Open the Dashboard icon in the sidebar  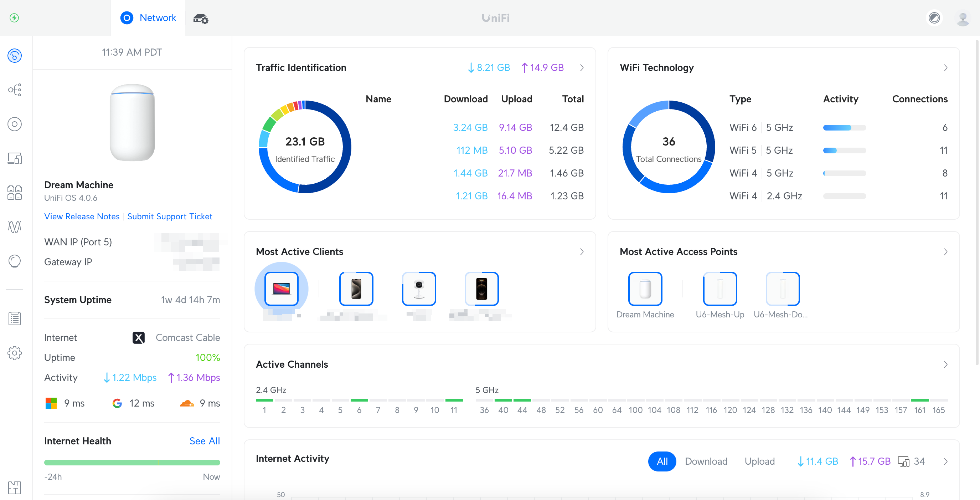point(15,56)
